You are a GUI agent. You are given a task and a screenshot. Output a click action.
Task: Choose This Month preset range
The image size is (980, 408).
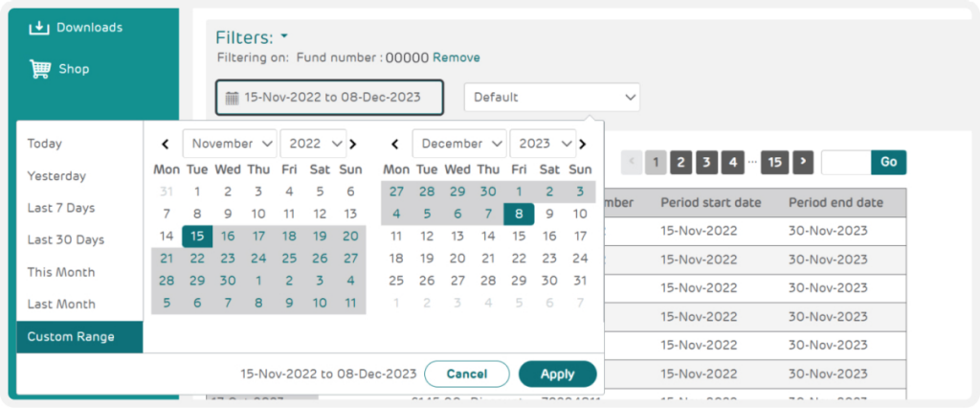click(60, 272)
